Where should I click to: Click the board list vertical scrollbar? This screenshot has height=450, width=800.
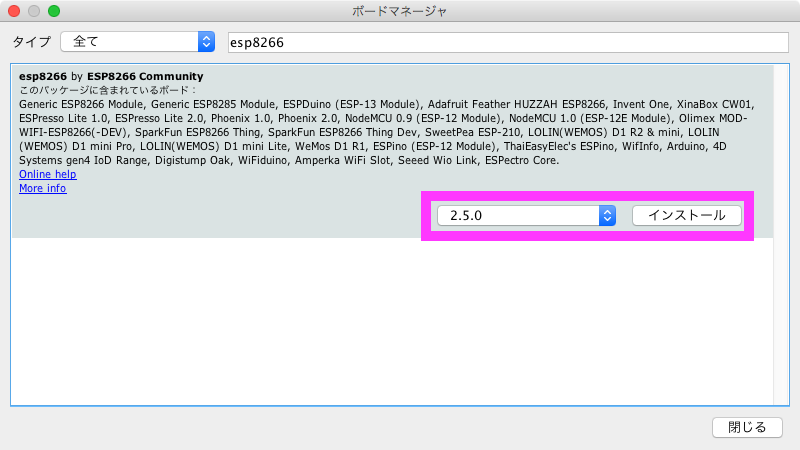click(781, 235)
